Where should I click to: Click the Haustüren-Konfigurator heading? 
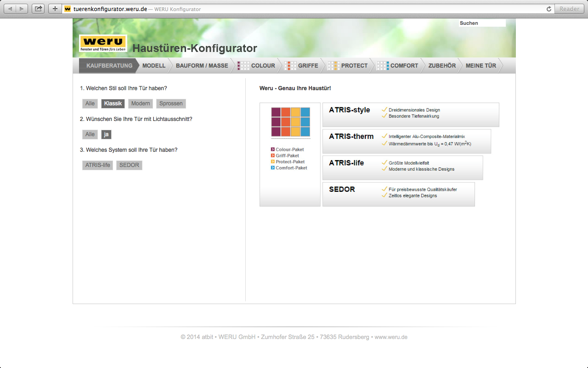(195, 48)
